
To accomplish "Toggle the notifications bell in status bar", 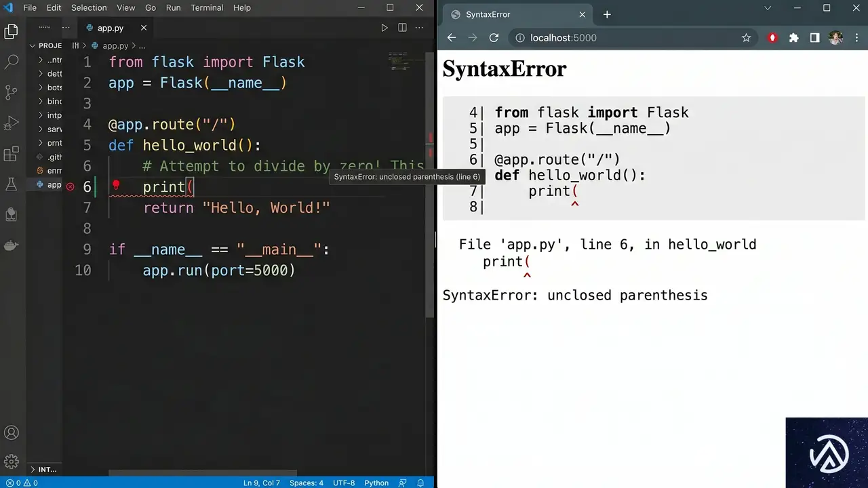I will tap(421, 483).
